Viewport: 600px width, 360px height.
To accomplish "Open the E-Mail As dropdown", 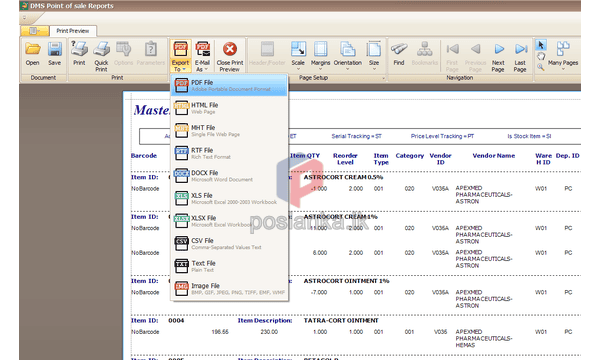I will [x=202, y=56].
